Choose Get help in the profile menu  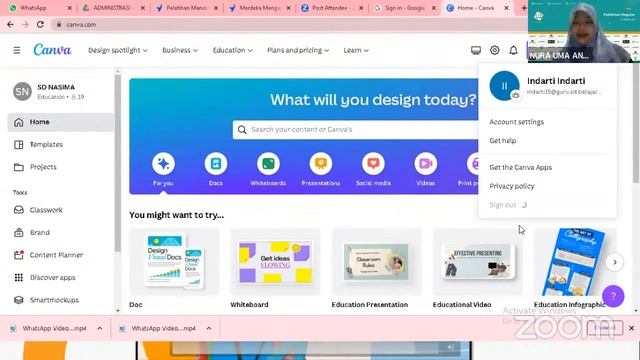503,140
